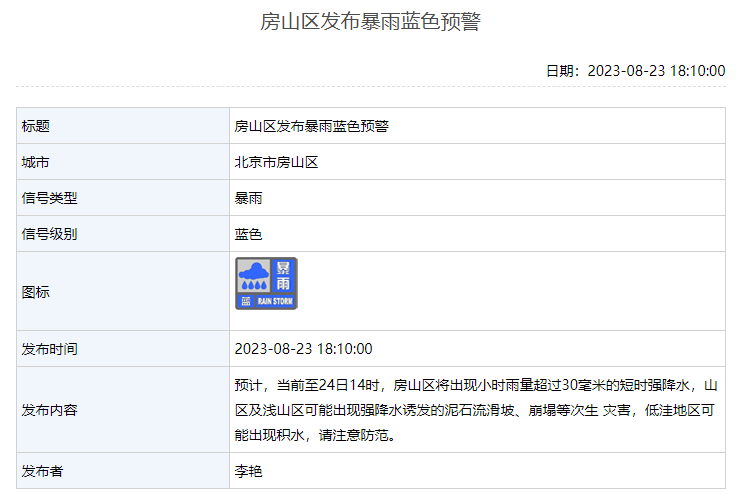Select the 图标 row label
This screenshot has width=742, height=504.
tap(36, 292)
